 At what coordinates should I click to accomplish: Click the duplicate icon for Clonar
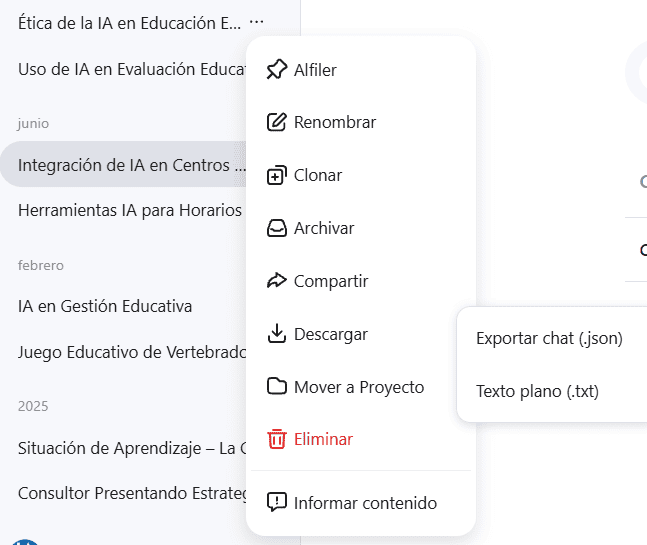click(276, 175)
